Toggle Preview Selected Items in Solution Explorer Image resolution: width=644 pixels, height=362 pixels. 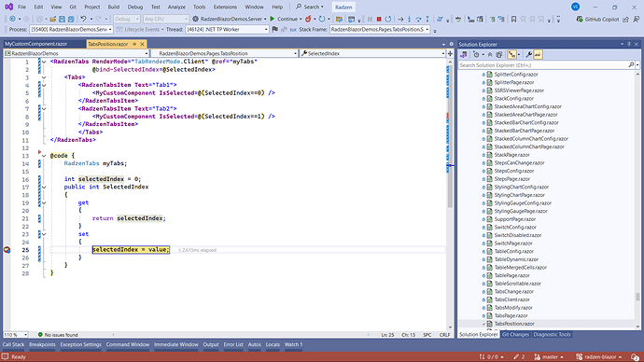click(538, 54)
